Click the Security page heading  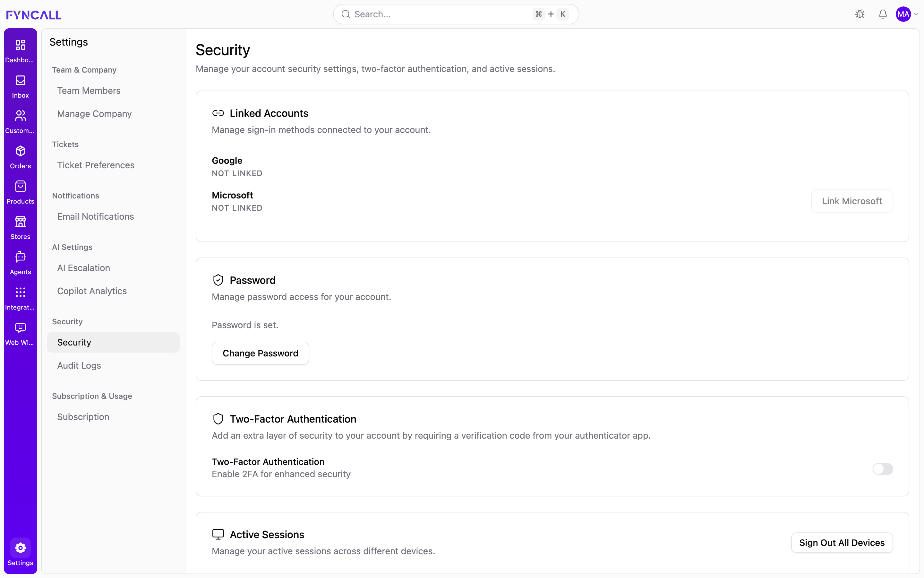[x=223, y=50]
